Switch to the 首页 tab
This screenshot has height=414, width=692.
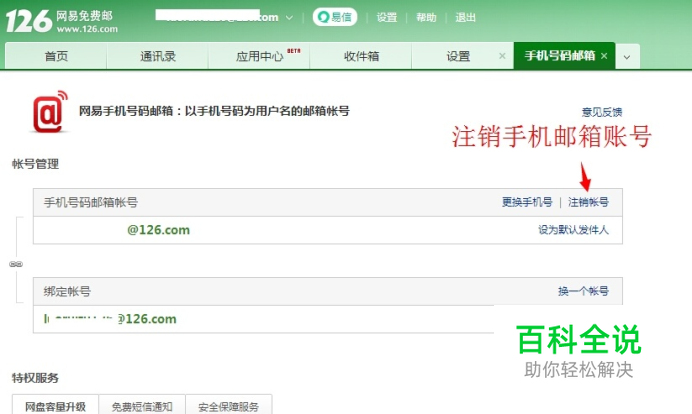[56, 56]
